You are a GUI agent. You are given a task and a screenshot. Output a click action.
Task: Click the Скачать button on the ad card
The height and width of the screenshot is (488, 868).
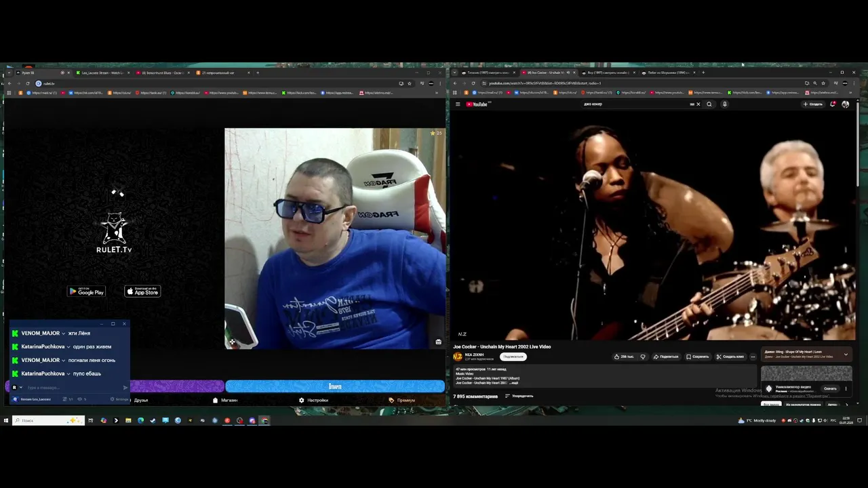830,388
